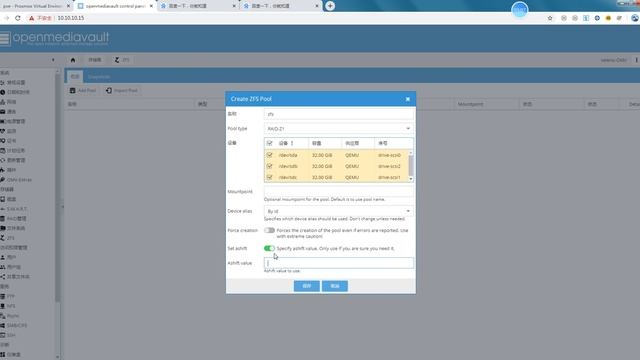Click the Mountpoint column header in background grid
This screenshot has height=360, width=640.
(470, 104)
